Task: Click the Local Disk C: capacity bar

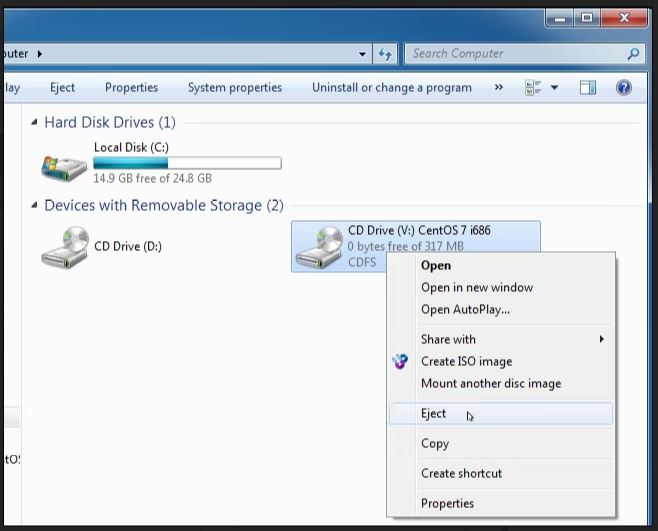Action: click(x=187, y=163)
